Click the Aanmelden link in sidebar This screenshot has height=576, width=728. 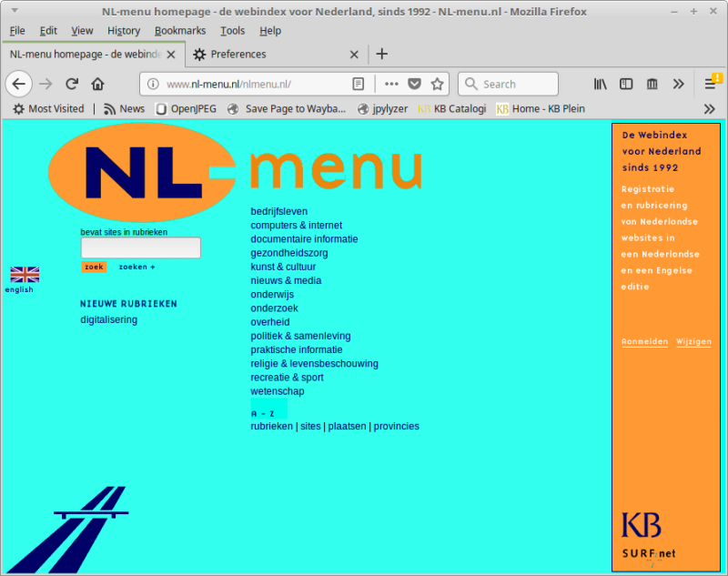tap(644, 342)
